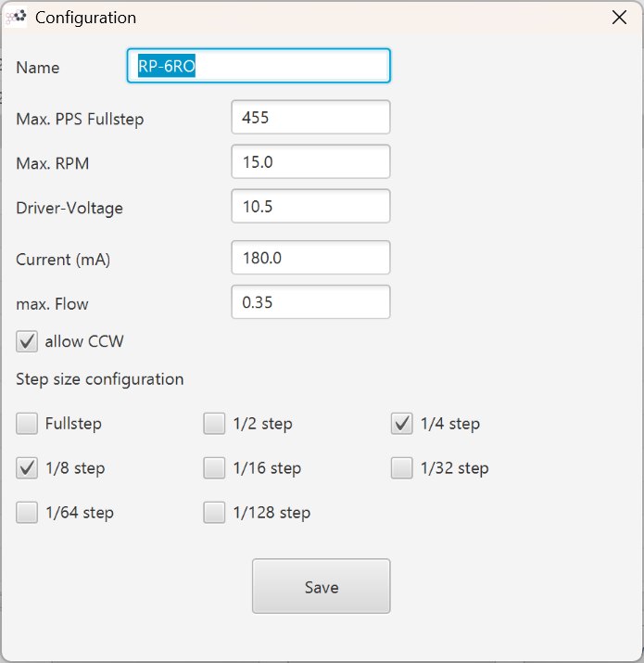
Task: Focus the max. Flow input field
Action: click(x=310, y=302)
